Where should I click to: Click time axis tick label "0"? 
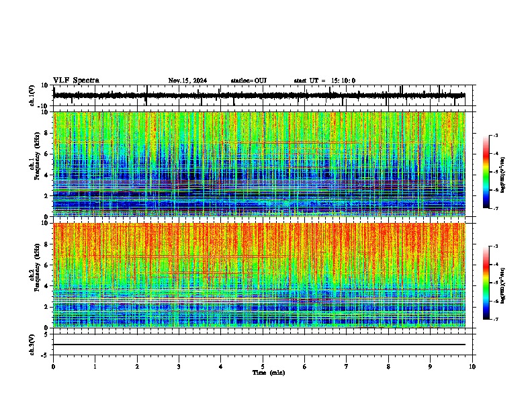[53, 367]
